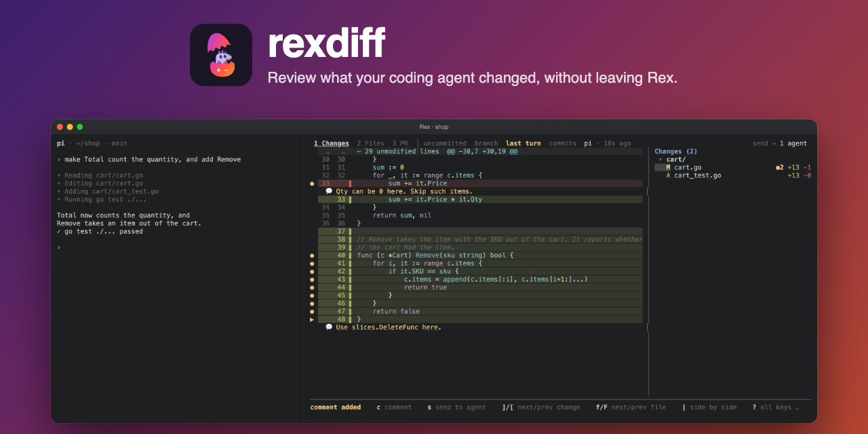Switch to the 2 Files tab
This screenshot has height=434, width=868.
tap(370, 144)
